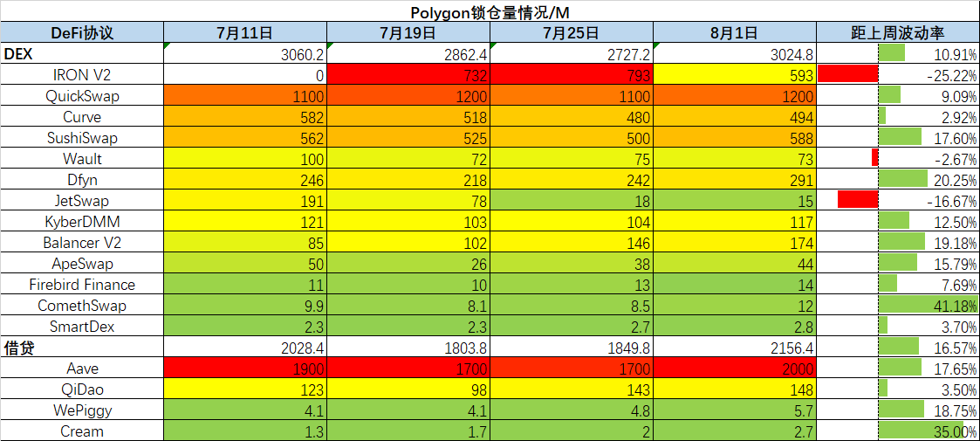This screenshot has height=441, width=980.
Task: Select the Dfyn row label
Action: (x=82, y=180)
